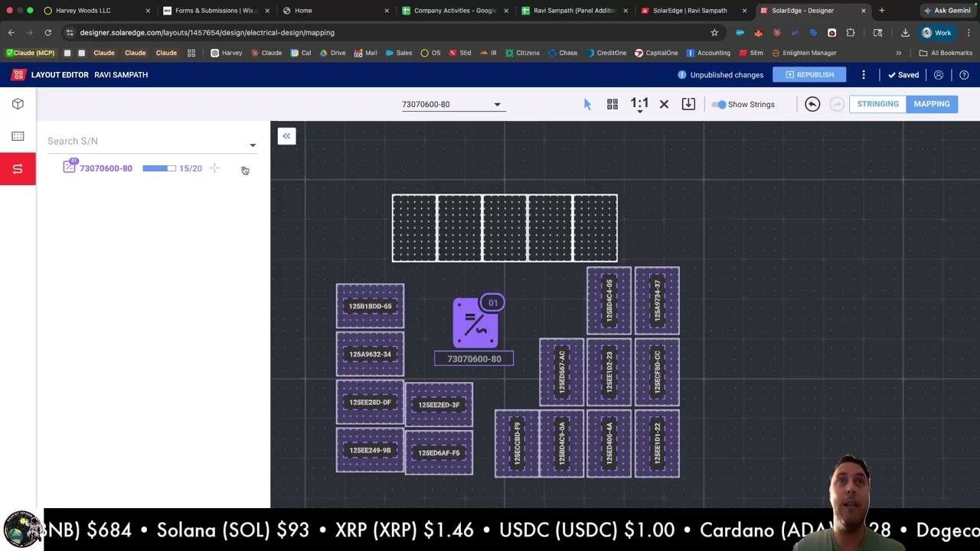
Task: Open the help question mark icon
Action: (964, 75)
